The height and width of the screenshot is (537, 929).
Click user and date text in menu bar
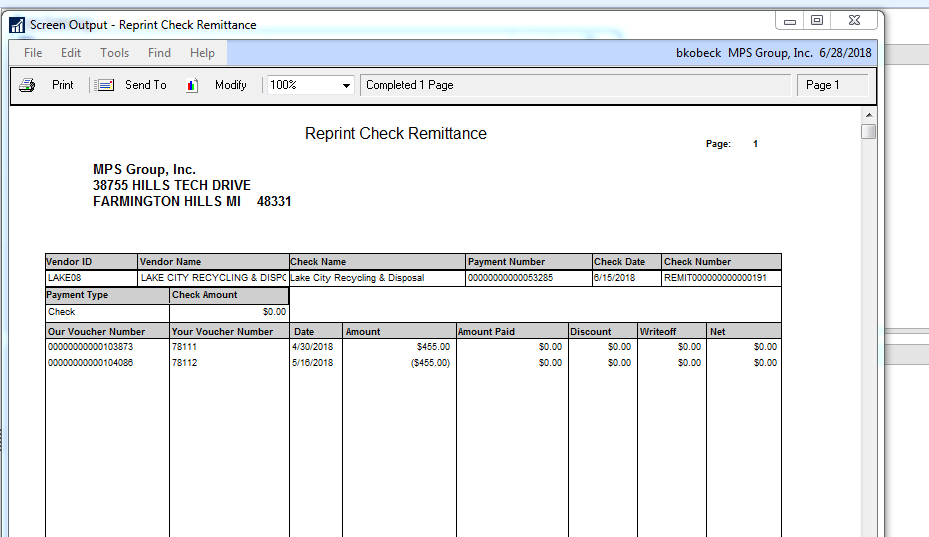[x=774, y=53]
